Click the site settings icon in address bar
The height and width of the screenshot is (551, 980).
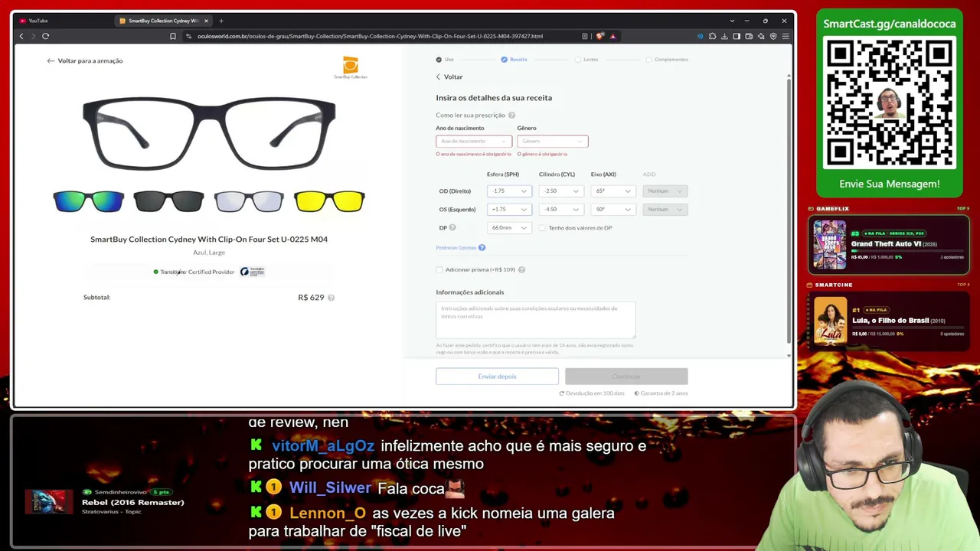[x=189, y=36]
